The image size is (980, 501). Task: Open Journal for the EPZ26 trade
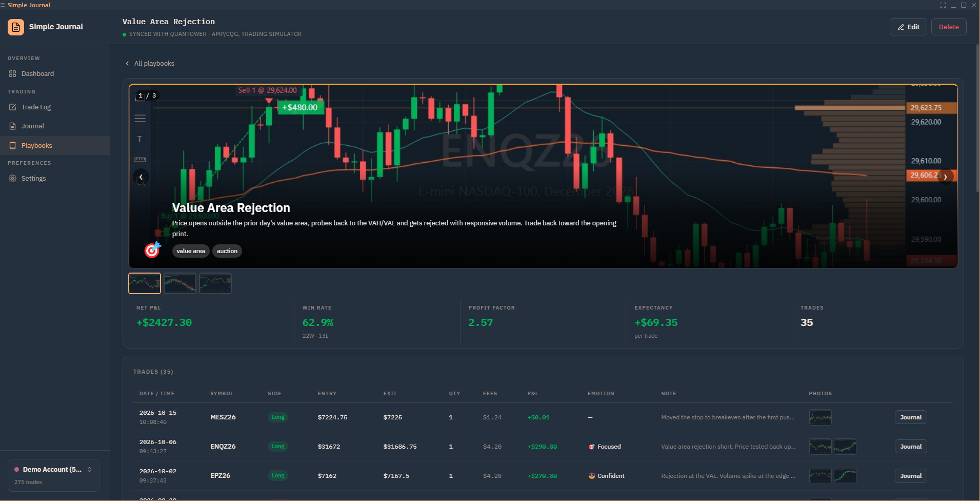pyautogui.click(x=911, y=476)
